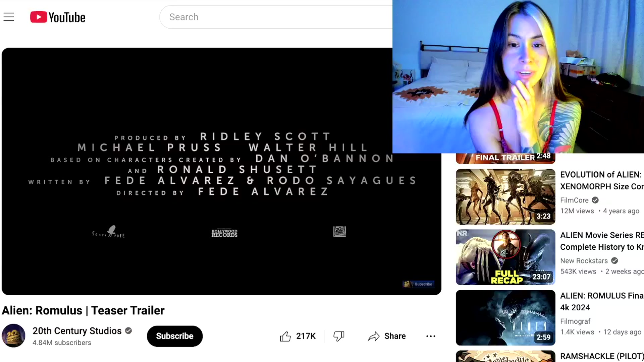Open 20th Century Studios channel avatar
644x362 pixels.
pos(13,336)
